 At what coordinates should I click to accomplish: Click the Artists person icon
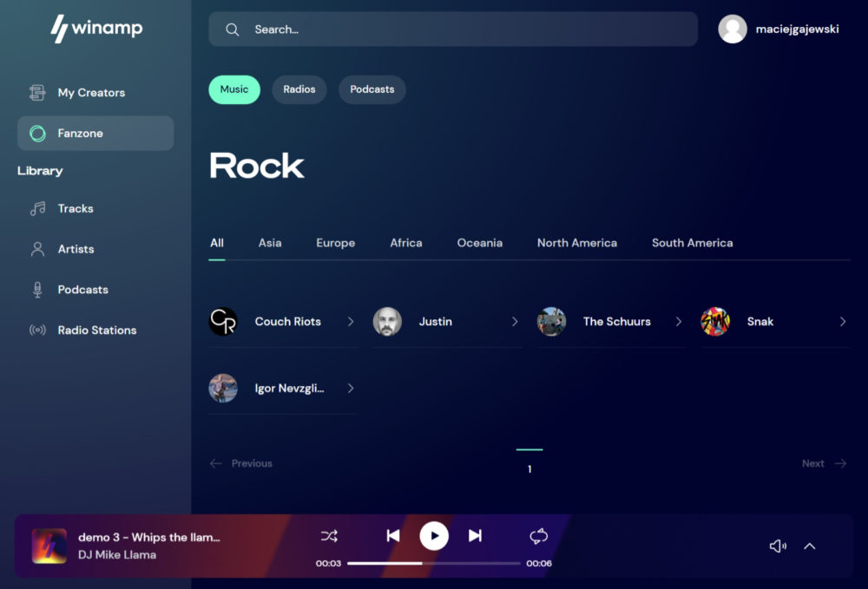[x=37, y=249]
